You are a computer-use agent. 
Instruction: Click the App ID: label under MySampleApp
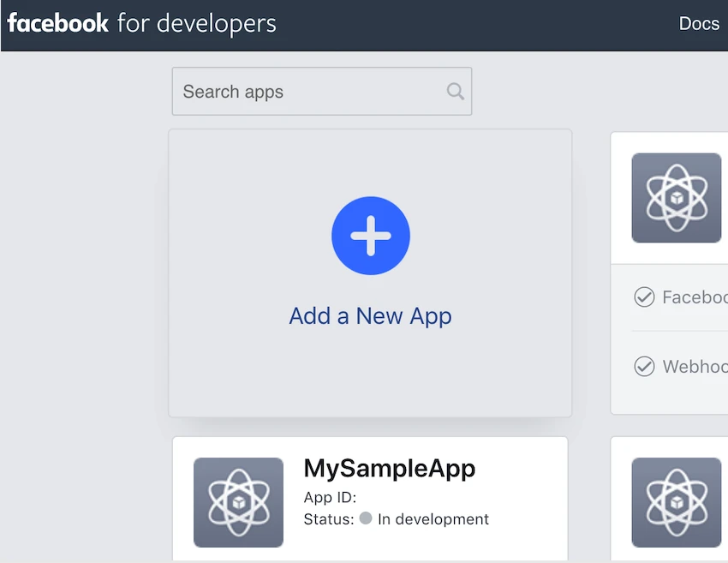click(330, 498)
